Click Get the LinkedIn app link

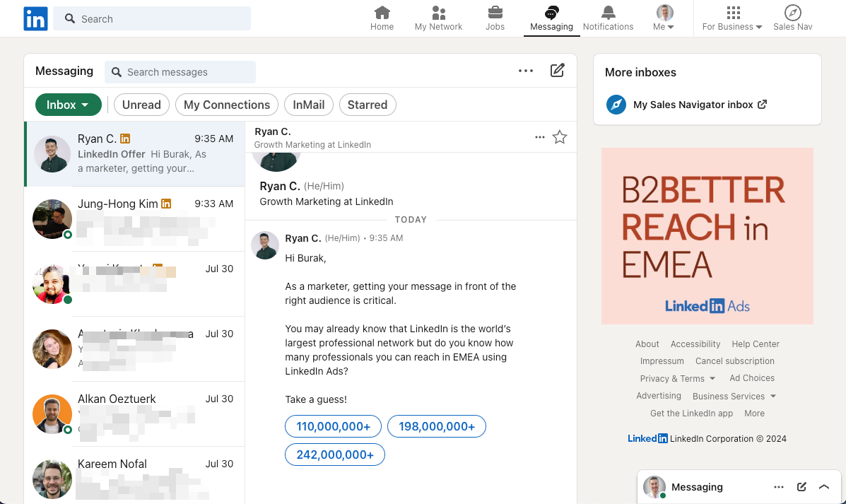point(692,414)
